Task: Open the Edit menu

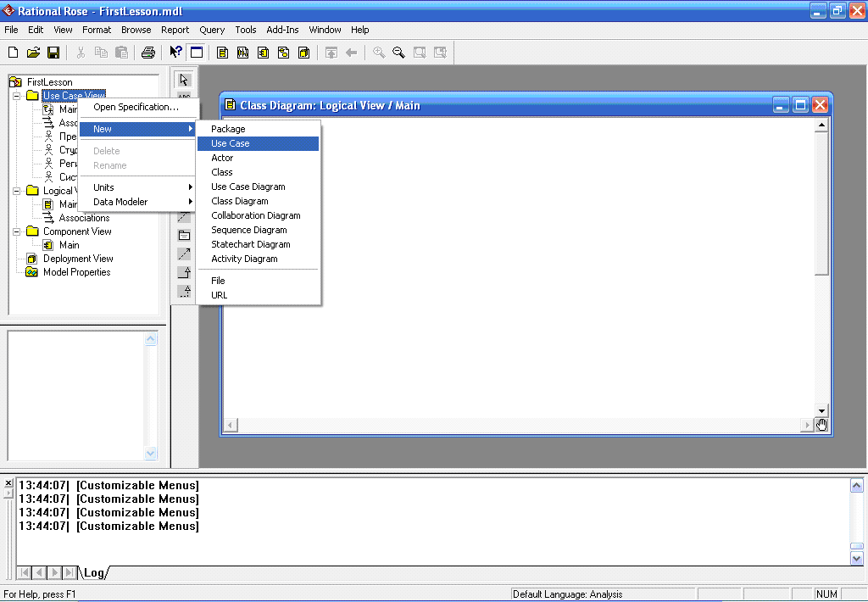Action: (36, 30)
